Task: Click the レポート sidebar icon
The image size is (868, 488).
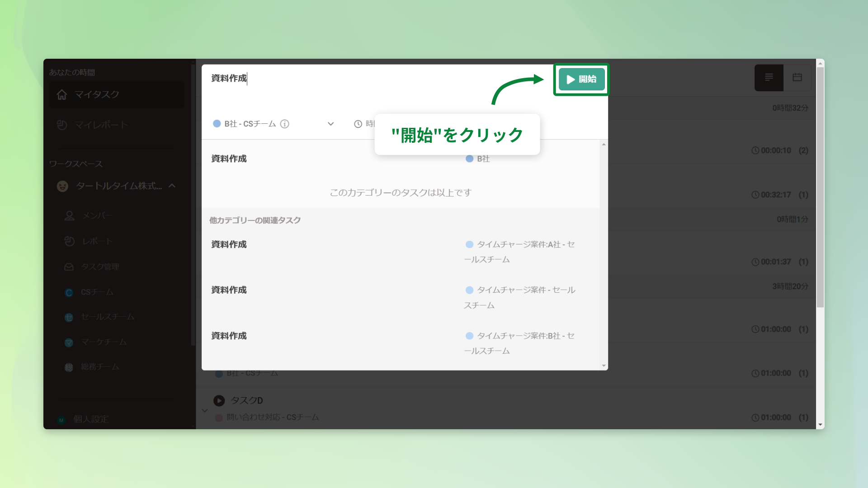Action: pos(69,241)
